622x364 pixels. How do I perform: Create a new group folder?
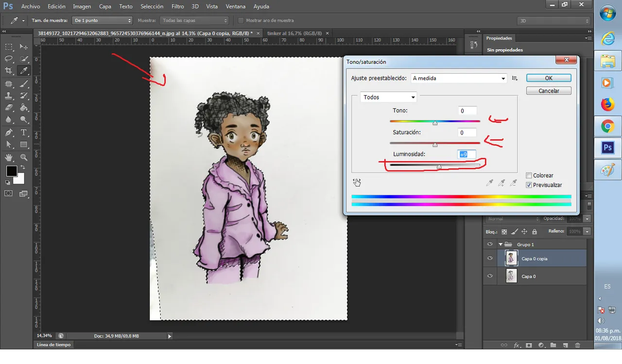(x=553, y=345)
